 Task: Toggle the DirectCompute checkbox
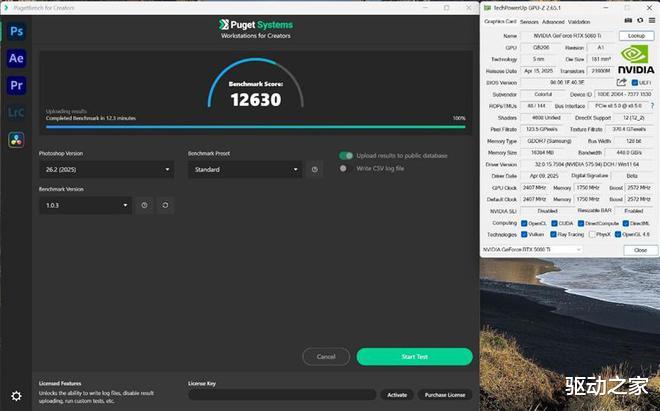(581, 223)
